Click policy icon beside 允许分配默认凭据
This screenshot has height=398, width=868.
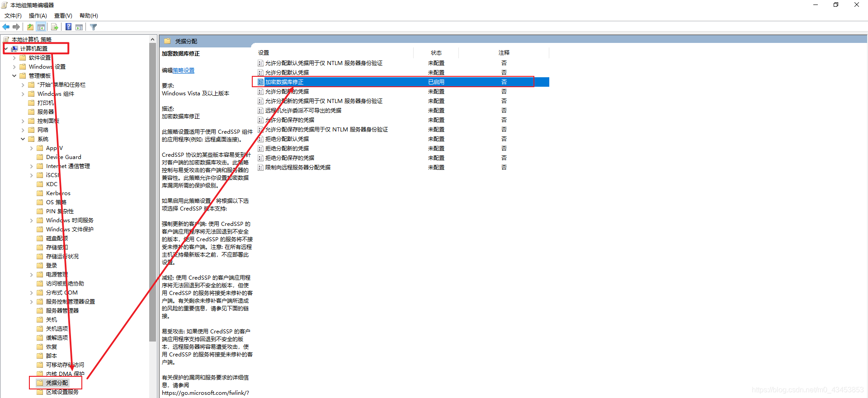tap(260, 73)
